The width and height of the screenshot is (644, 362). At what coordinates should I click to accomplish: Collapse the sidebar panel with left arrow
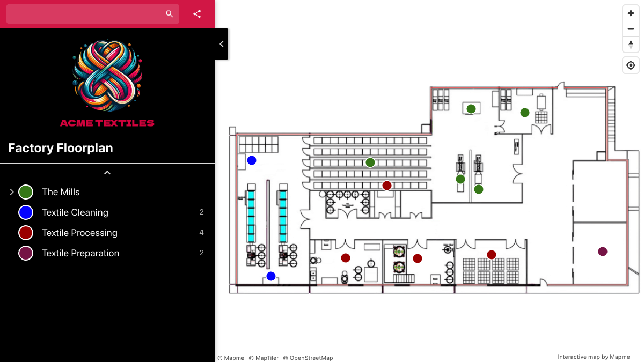point(222,44)
